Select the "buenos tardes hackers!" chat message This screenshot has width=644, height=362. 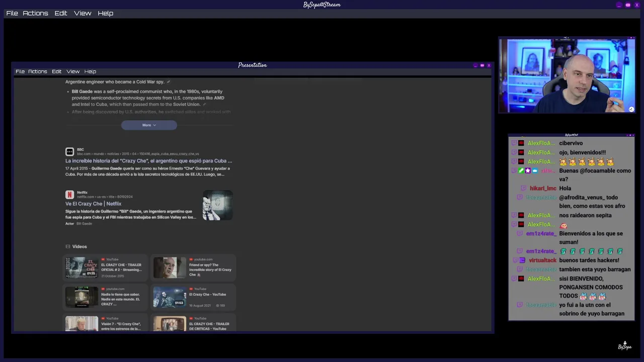pyautogui.click(x=589, y=260)
